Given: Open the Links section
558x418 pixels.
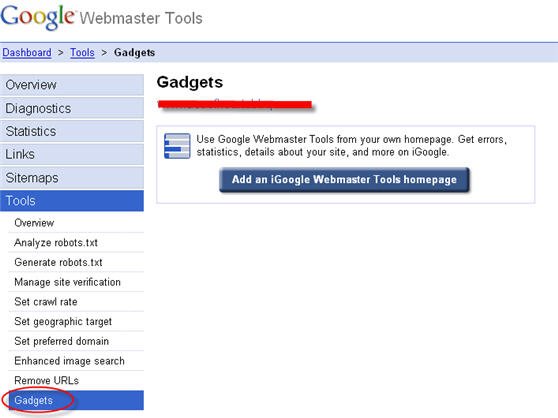Looking at the screenshot, I should 72,154.
